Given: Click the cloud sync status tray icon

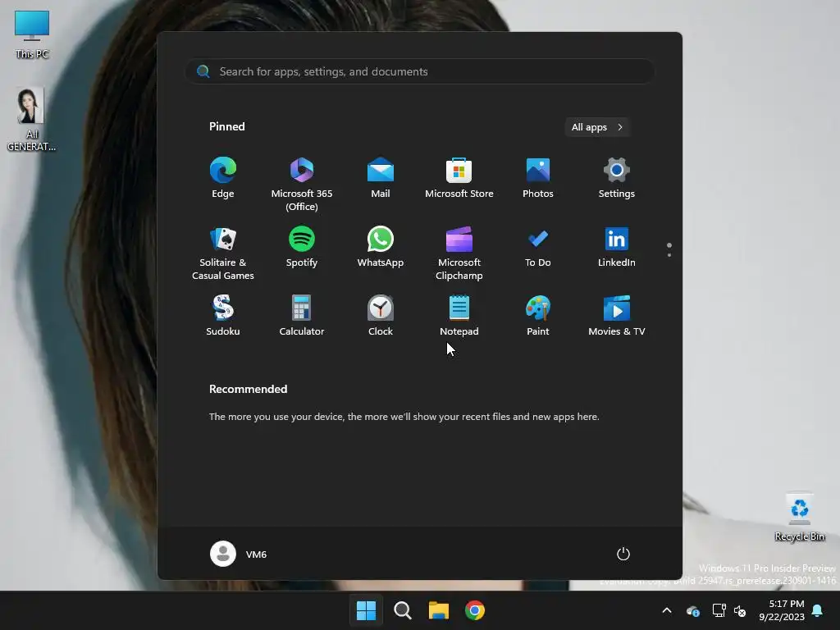Looking at the screenshot, I should pyautogui.click(x=692, y=610).
